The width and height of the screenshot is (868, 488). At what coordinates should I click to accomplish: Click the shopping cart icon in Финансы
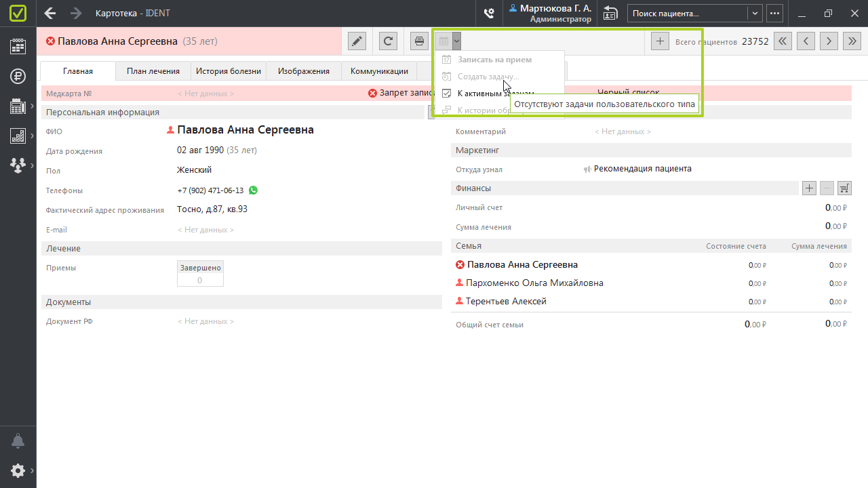844,188
